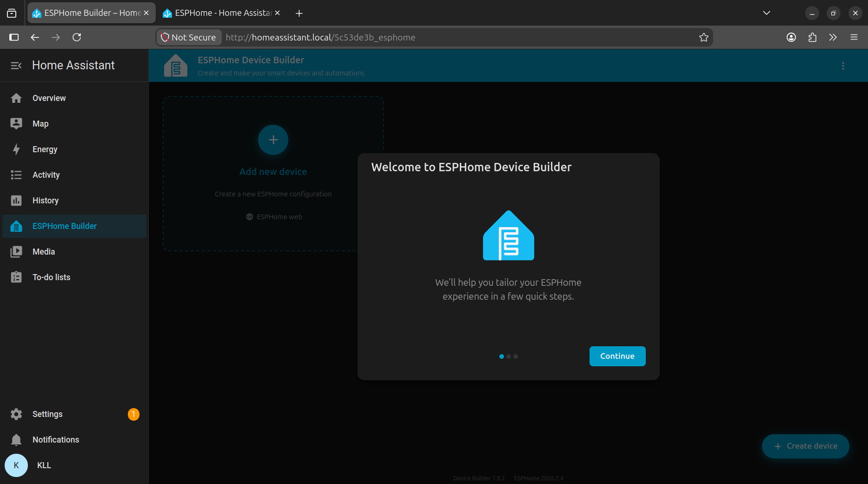
Task: Toggle the browser sidebar panel icon
Action: 14,37
